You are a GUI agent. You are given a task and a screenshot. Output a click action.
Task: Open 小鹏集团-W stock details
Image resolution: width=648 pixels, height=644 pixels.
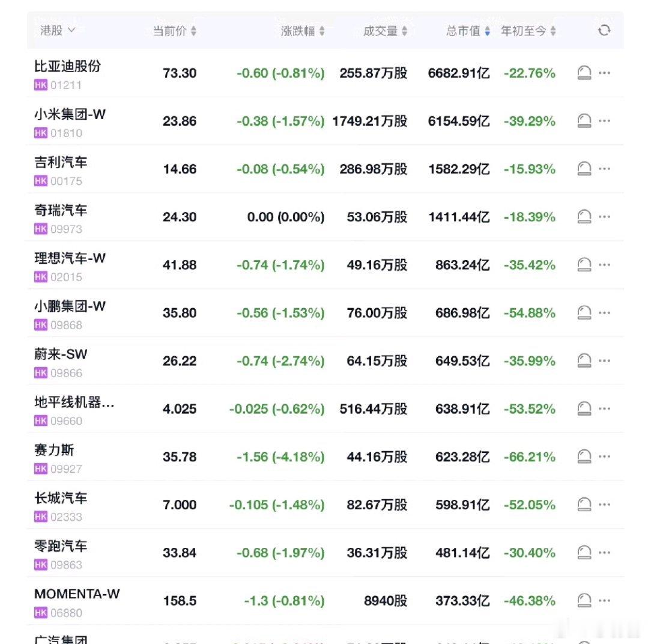click(x=70, y=306)
